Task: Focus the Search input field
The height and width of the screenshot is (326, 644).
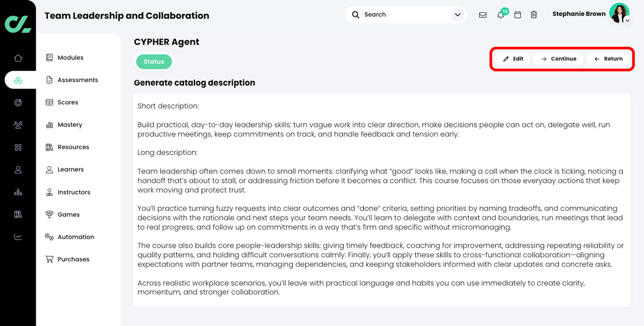Action: (400, 15)
